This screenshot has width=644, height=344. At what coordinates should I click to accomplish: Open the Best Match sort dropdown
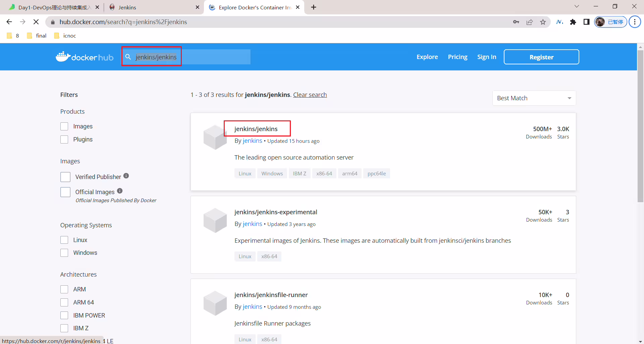pos(534,98)
